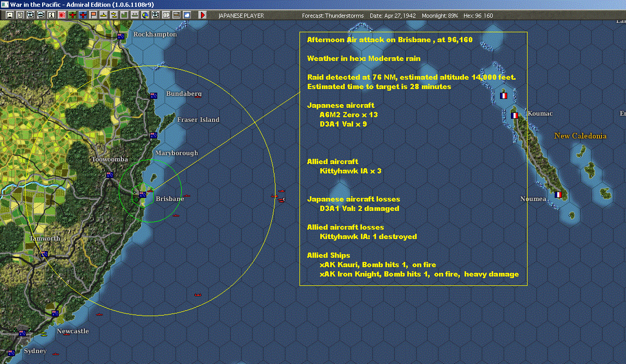Click the red end-turn arrow button
This screenshot has width=626, height=364.
[x=203, y=15]
